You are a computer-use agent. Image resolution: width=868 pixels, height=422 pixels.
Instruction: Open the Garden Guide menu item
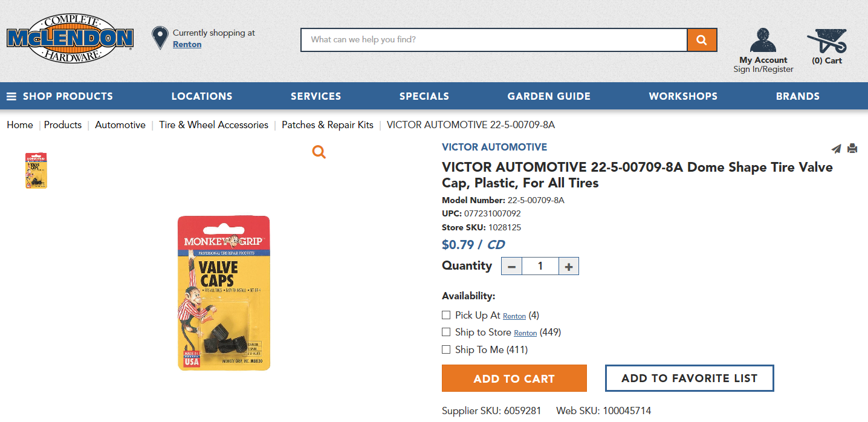coord(549,96)
